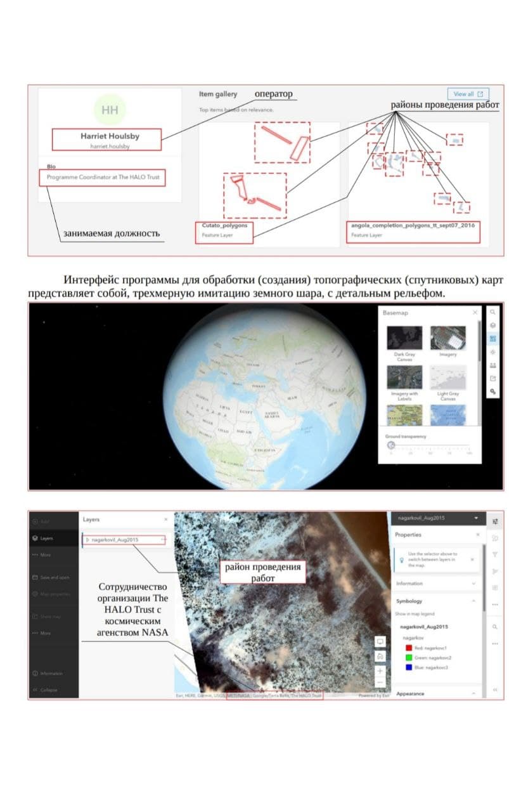
Task: Open Save and open in sidebar
Action: pyautogui.click(x=53, y=577)
